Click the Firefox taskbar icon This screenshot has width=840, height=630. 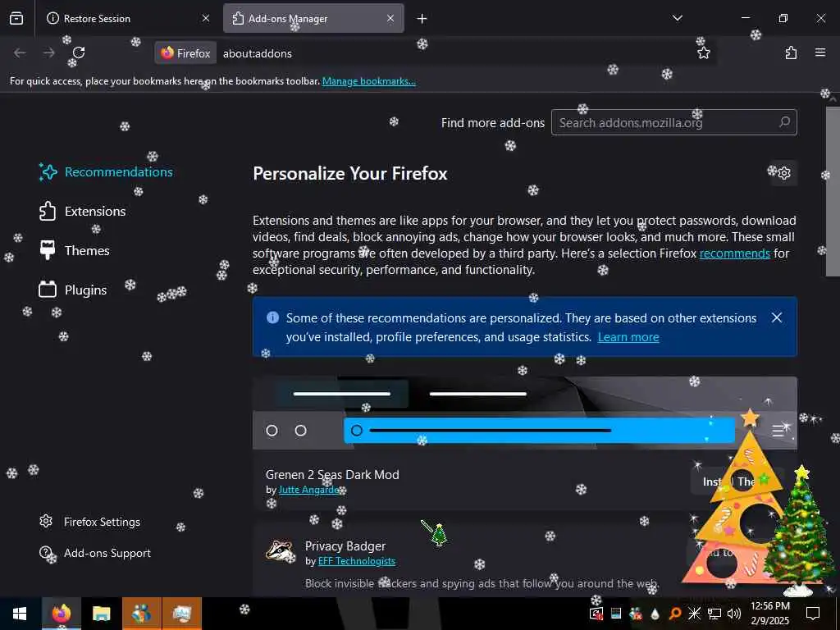click(61, 614)
